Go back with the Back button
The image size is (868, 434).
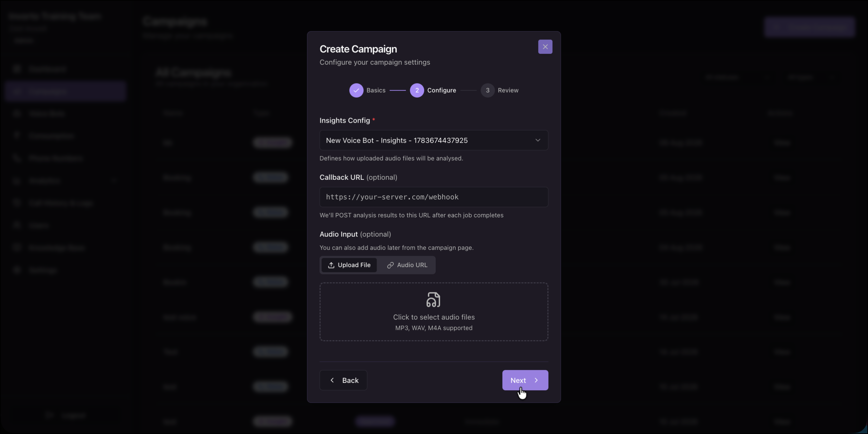coord(343,380)
